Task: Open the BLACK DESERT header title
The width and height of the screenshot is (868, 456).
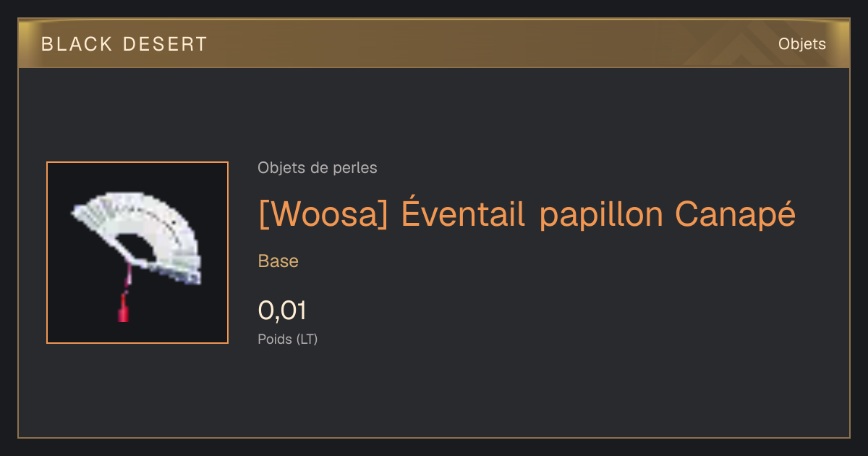Action: click(124, 44)
